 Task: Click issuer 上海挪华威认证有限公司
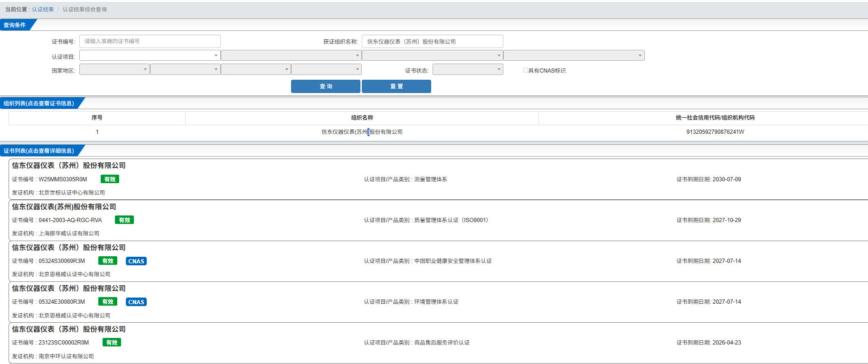pos(69,233)
